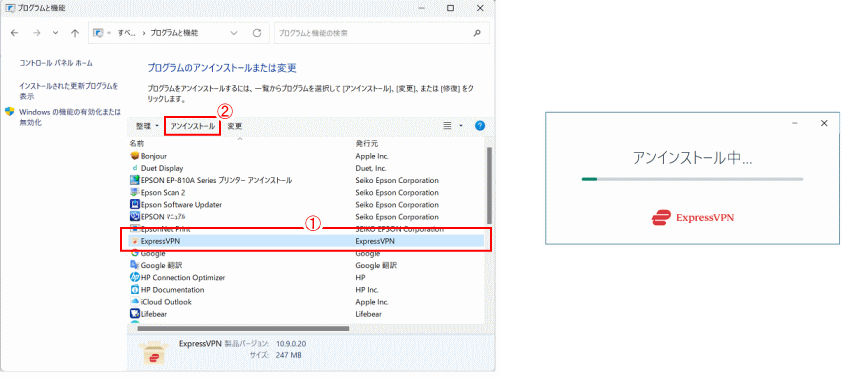
Task: Open the 整理 dropdown menu
Action: [147, 126]
